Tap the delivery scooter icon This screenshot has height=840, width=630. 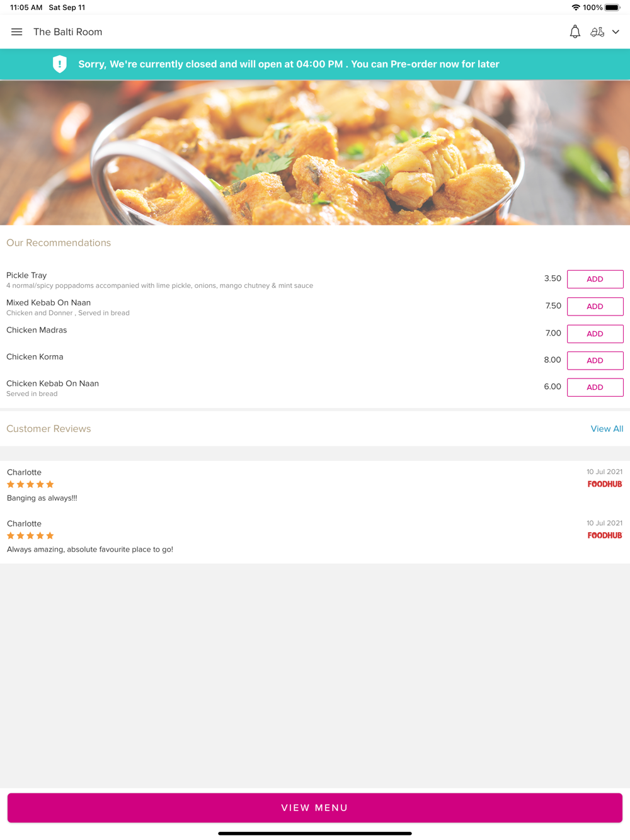[597, 32]
